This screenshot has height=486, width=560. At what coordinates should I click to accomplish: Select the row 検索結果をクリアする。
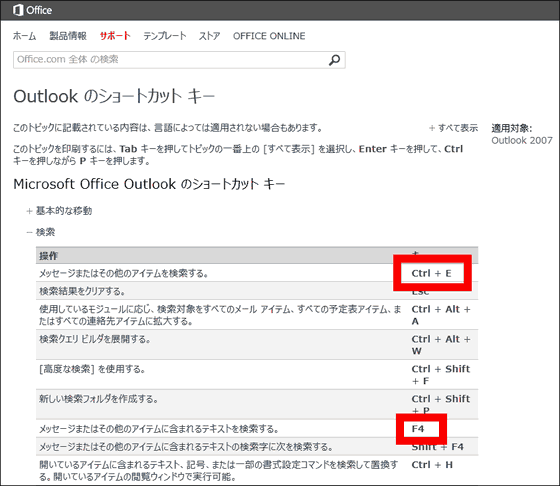click(257, 291)
